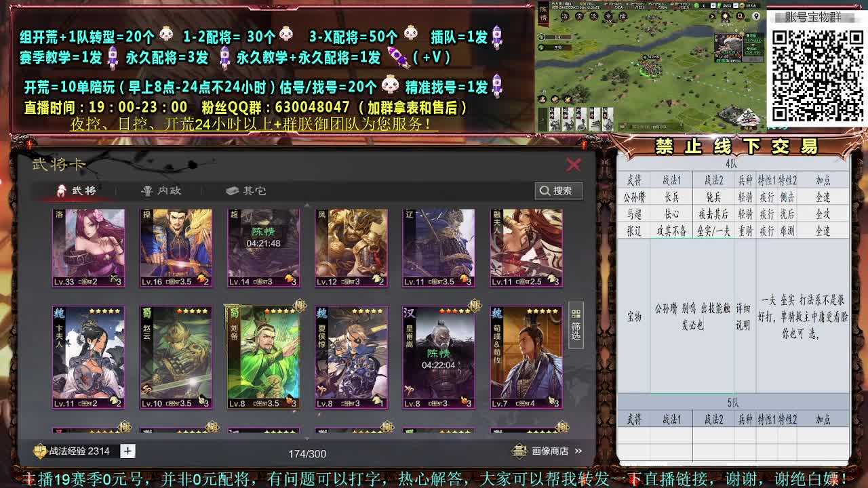868x488 pixels.
Task: Click the 疾击其后 tactic cell
Action: [x=713, y=214]
